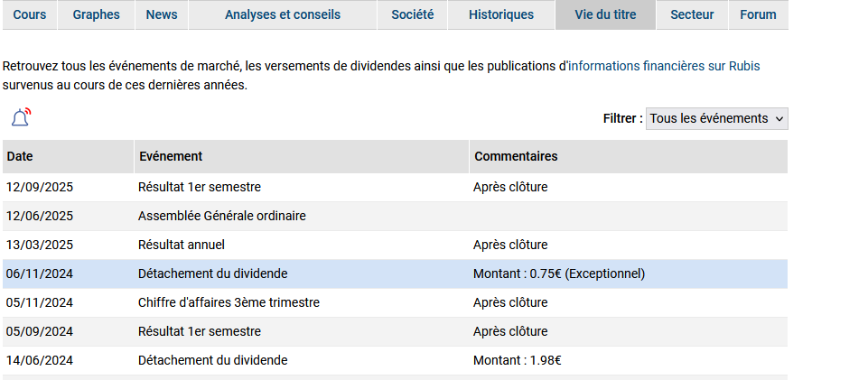Click the Chiffre d'affaires 3ème trimestre row

coord(396,302)
